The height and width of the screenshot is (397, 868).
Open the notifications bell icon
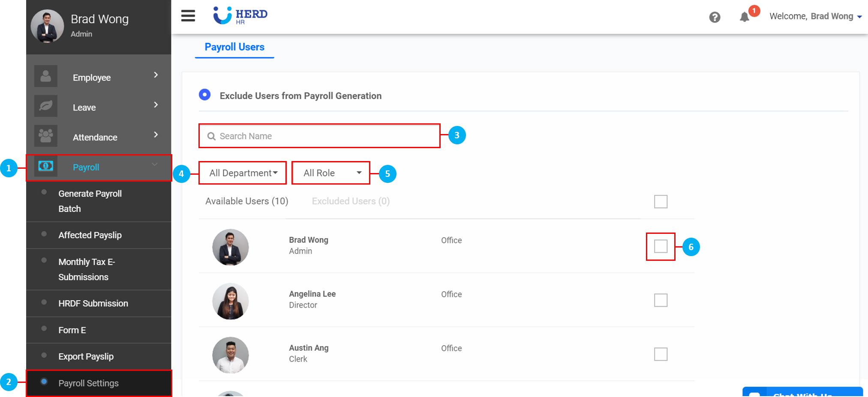745,17
